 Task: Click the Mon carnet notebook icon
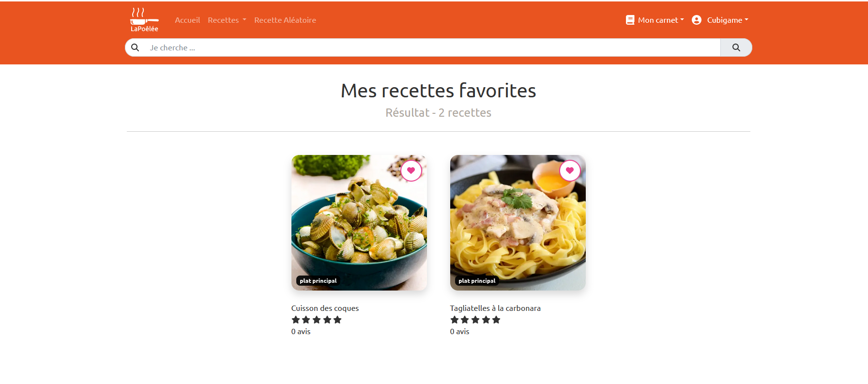pyautogui.click(x=630, y=20)
